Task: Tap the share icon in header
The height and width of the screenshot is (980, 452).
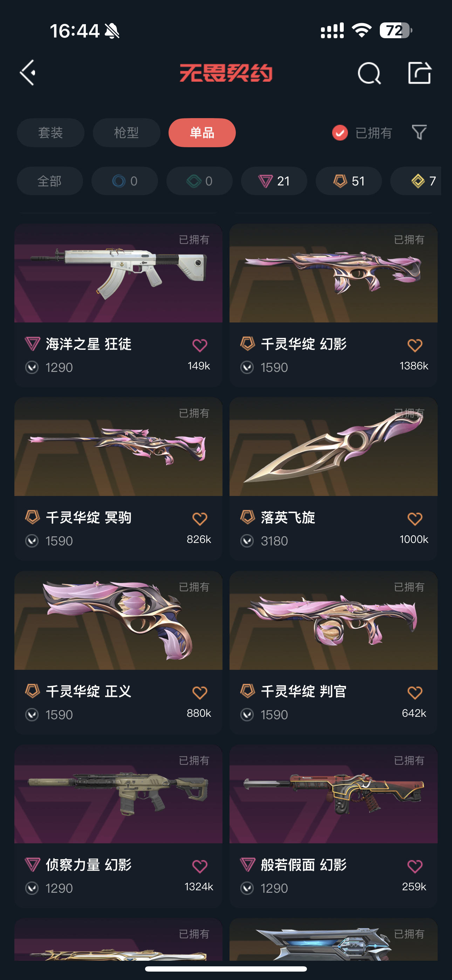Action: [x=419, y=72]
